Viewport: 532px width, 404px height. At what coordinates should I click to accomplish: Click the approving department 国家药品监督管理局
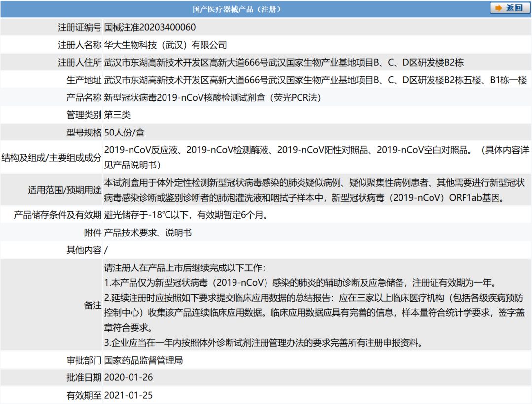pyautogui.click(x=143, y=360)
